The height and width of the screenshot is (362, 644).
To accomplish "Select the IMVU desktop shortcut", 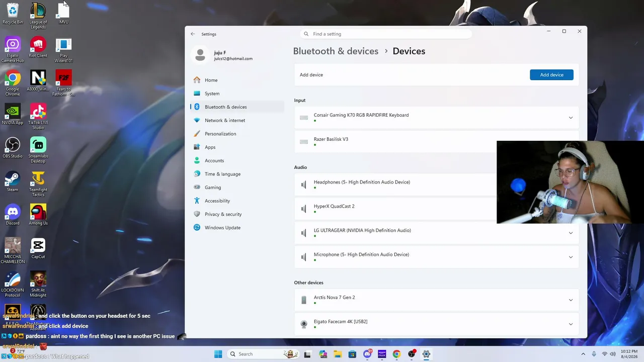I will pyautogui.click(x=63, y=14).
